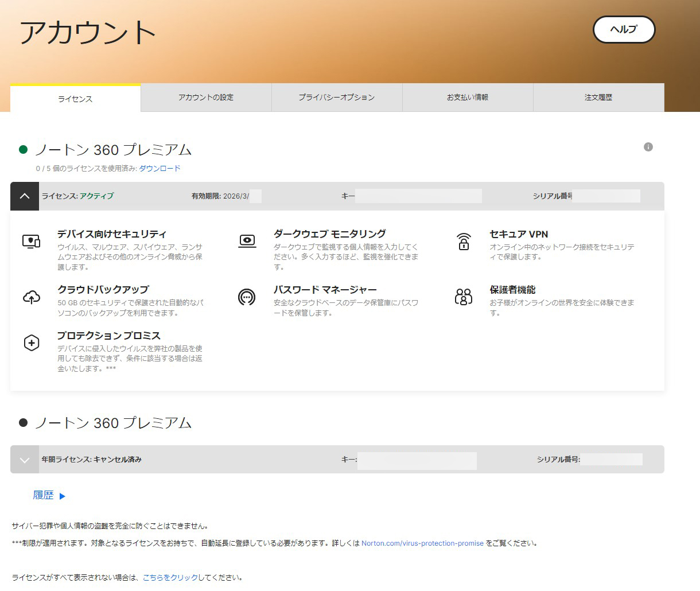Click the Protection Promise shield icon

(32, 343)
